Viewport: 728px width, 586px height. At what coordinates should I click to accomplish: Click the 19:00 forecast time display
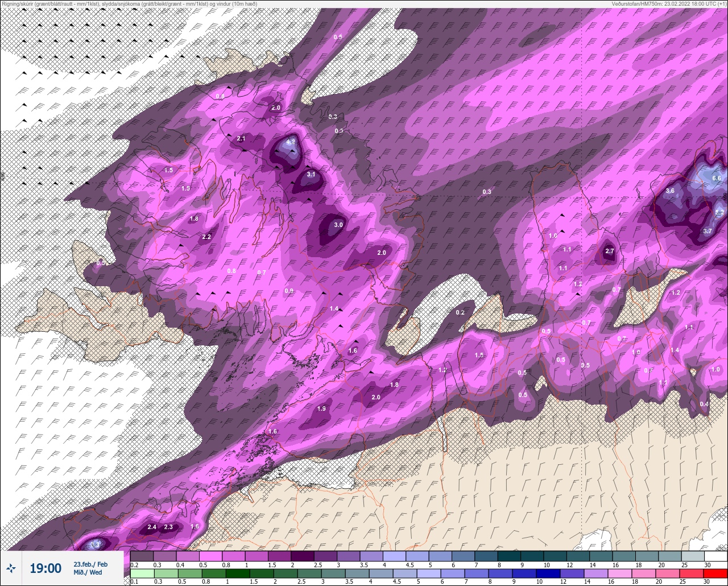pyautogui.click(x=45, y=568)
